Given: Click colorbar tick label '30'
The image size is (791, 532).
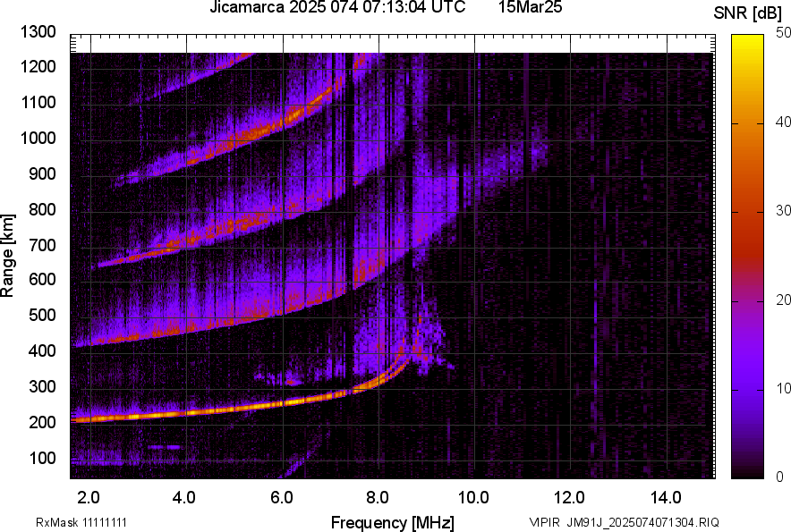Looking at the screenshot, I should tap(784, 211).
